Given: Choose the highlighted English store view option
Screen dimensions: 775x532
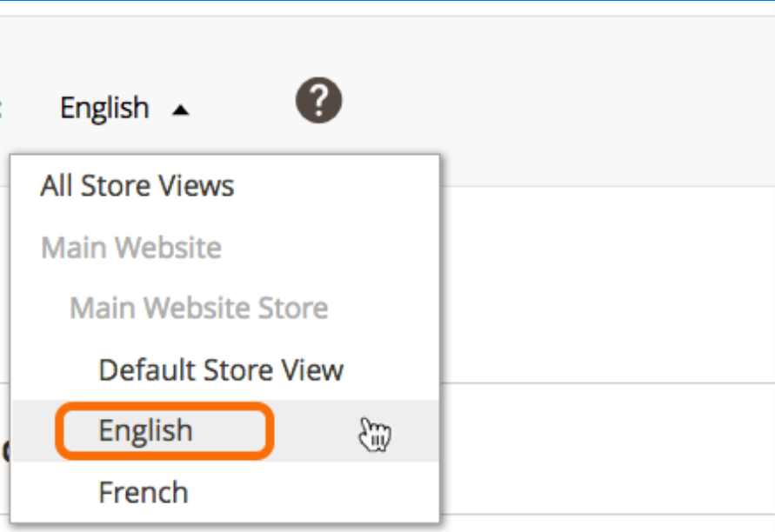Looking at the screenshot, I should tap(146, 430).
